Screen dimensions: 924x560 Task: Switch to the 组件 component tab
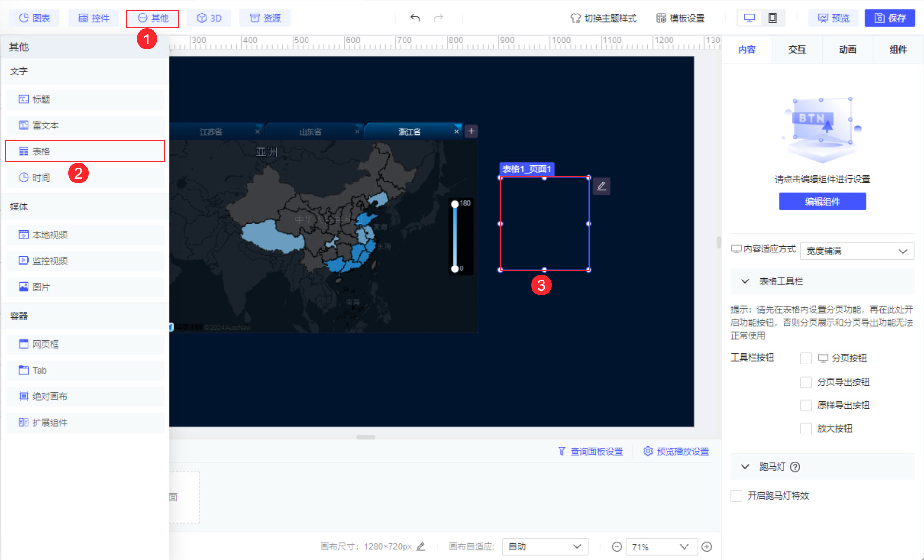(898, 49)
